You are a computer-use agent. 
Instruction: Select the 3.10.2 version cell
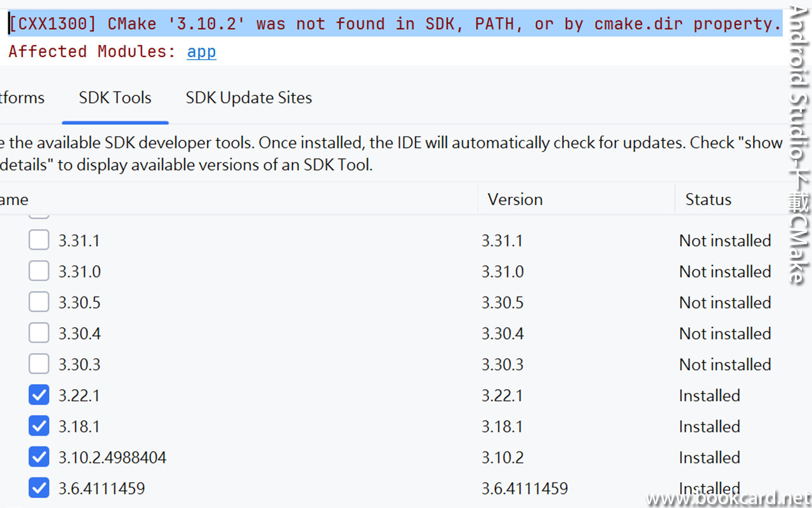(x=502, y=457)
